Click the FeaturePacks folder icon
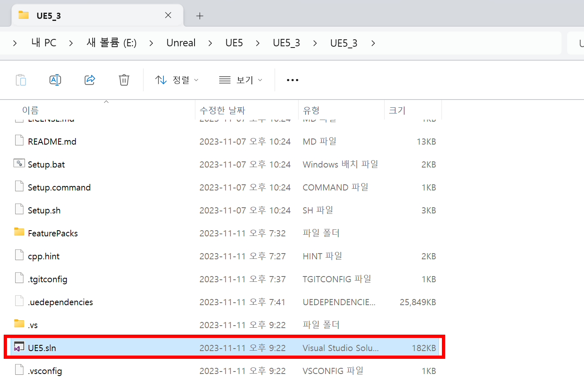Screen dimensions: 584x392 click(x=19, y=232)
